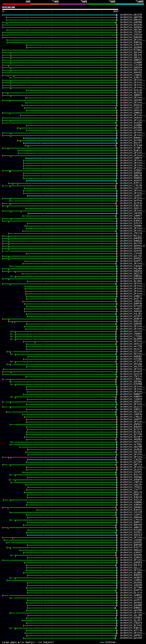Open hit UniRef100_Q6H798
This screenshot has height=644, width=146.
(131, 17)
